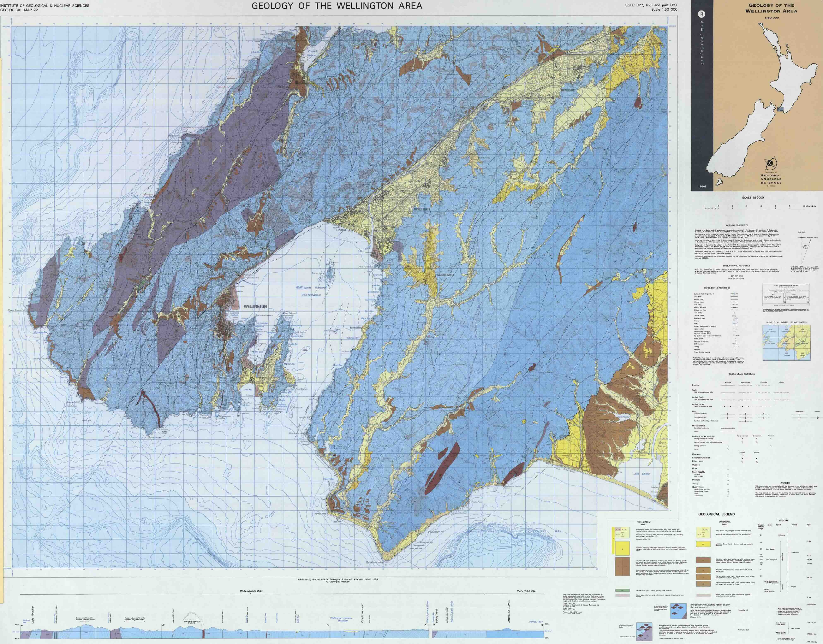Click the '1996' year on the cover panel
Image resolution: width=823 pixels, height=644 pixels.
coord(702,186)
